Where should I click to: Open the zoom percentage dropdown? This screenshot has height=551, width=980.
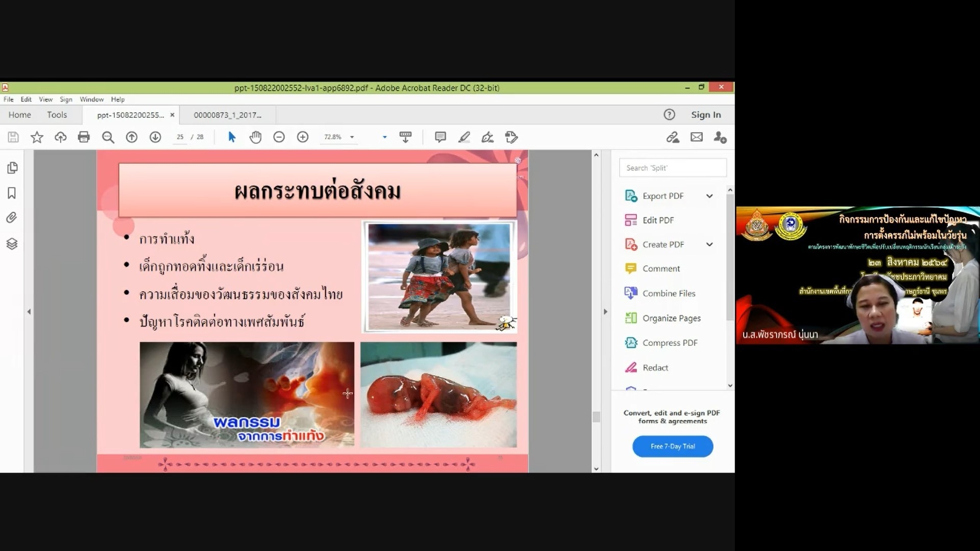click(x=352, y=137)
